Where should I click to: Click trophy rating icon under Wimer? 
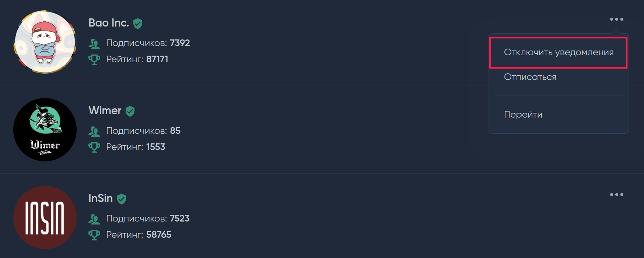tap(94, 147)
